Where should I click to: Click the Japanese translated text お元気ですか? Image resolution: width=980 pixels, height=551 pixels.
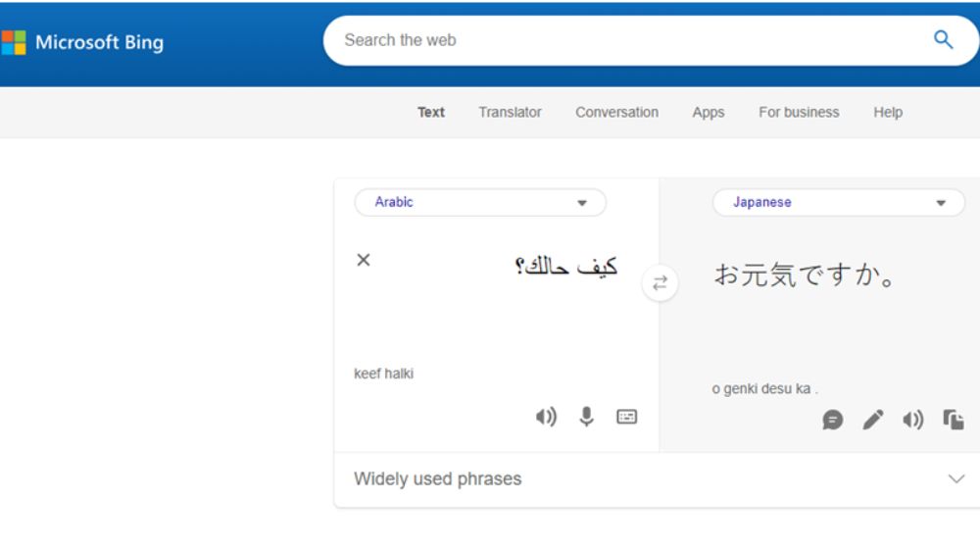pyautogui.click(x=806, y=275)
